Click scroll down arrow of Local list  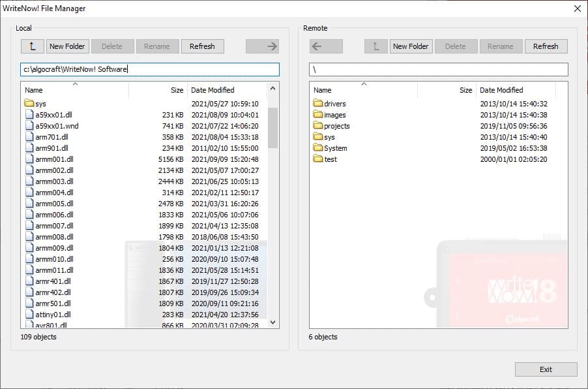point(273,322)
